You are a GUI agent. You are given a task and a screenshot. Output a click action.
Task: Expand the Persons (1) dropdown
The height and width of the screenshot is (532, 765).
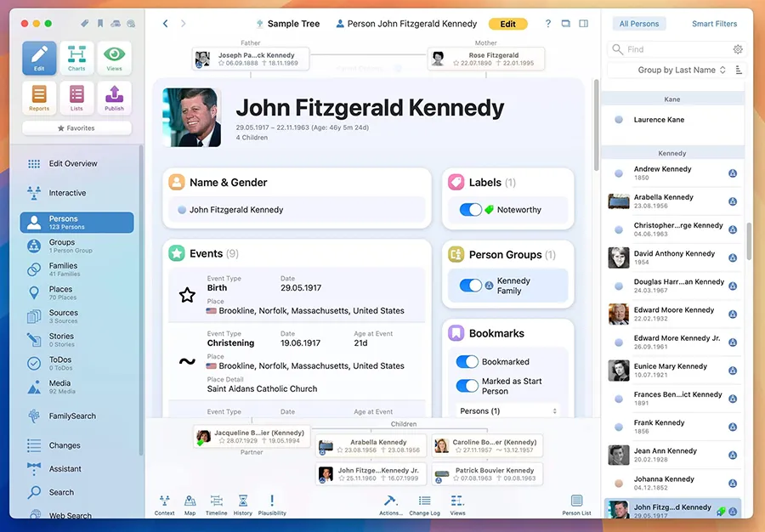507,411
